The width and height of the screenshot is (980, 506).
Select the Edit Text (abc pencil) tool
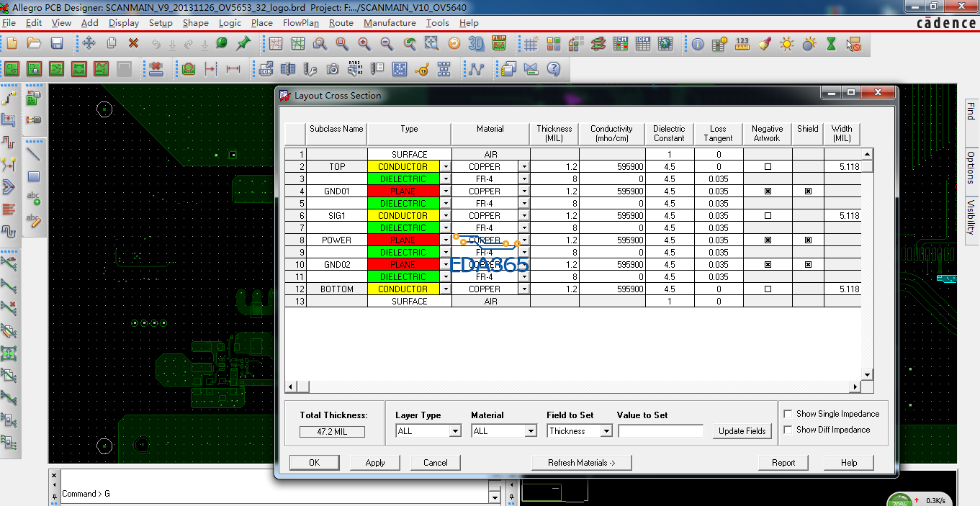34,221
